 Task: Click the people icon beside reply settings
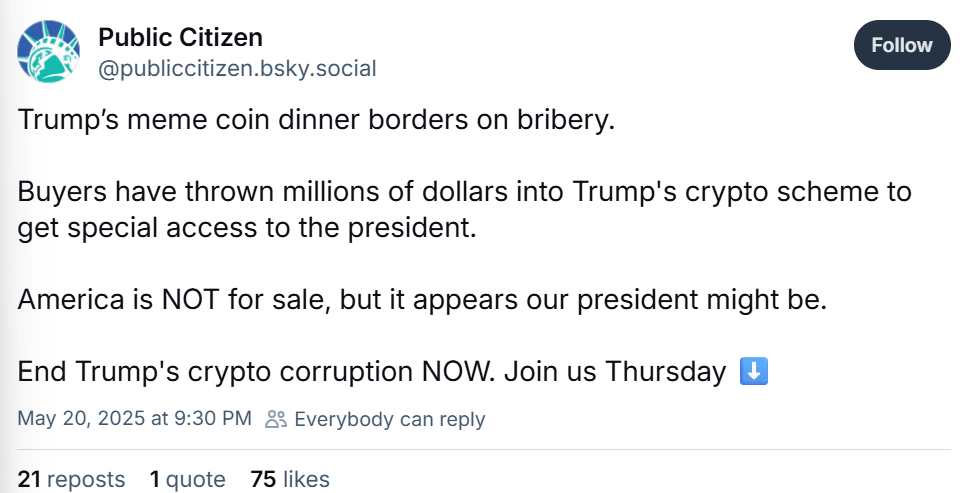click(x=276, y=420)
